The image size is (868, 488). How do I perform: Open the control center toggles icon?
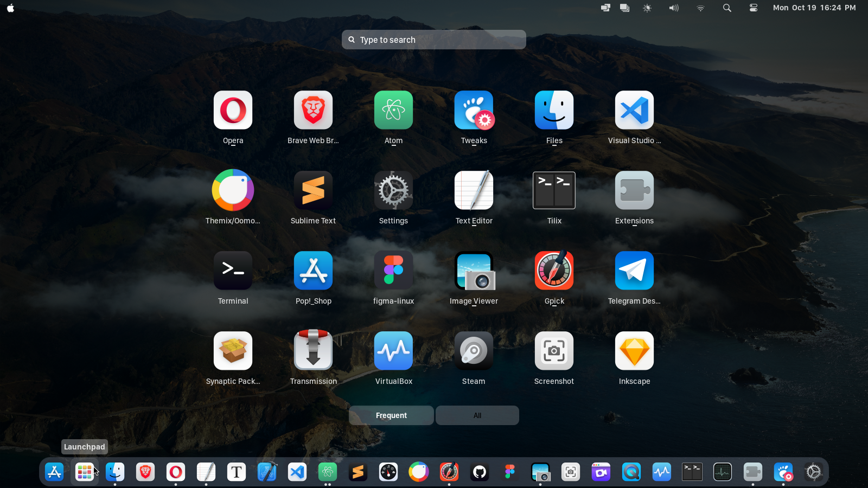click(754, 8)
